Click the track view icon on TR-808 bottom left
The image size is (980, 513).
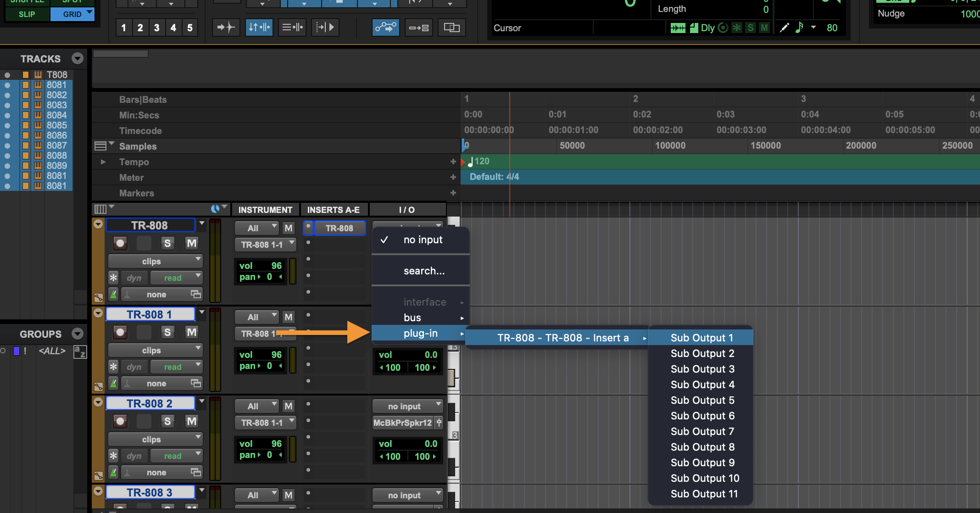[98, 297]
